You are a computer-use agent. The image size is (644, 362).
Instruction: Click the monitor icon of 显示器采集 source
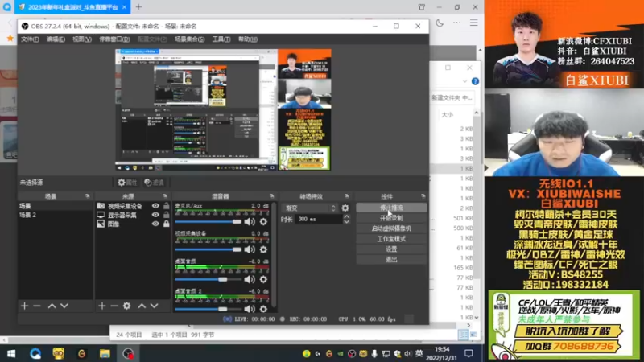click(101, 215)
